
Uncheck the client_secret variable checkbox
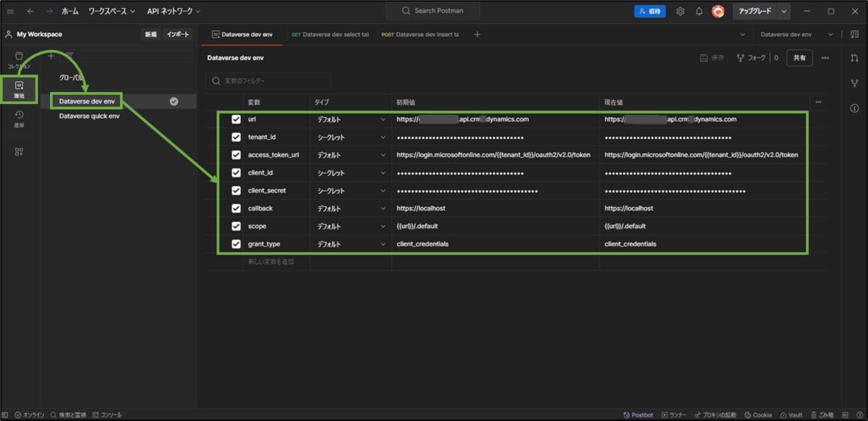click(x=236, y=190)
